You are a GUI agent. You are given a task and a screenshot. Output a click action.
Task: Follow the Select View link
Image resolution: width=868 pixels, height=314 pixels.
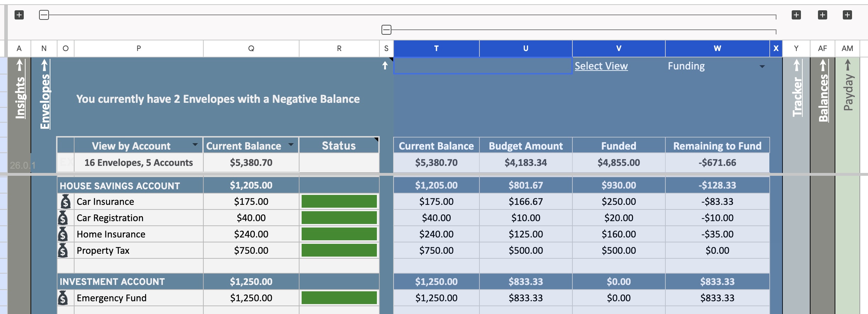pos(601,66)
